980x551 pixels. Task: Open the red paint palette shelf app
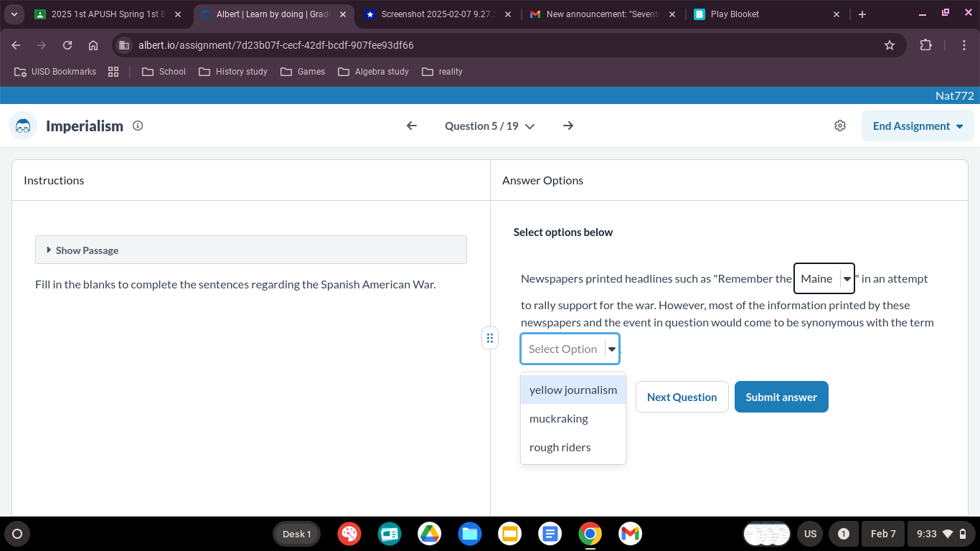(x=349, y=534)
